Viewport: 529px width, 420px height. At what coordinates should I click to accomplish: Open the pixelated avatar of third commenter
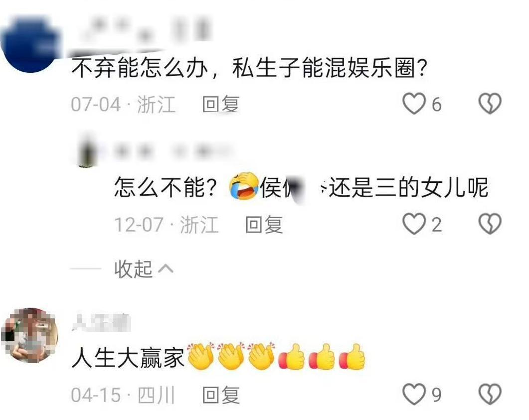click(x=30, y=336)
